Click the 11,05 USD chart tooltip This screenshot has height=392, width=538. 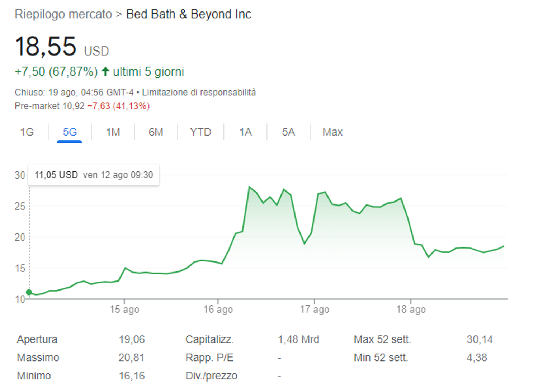[x=94, y=175]
